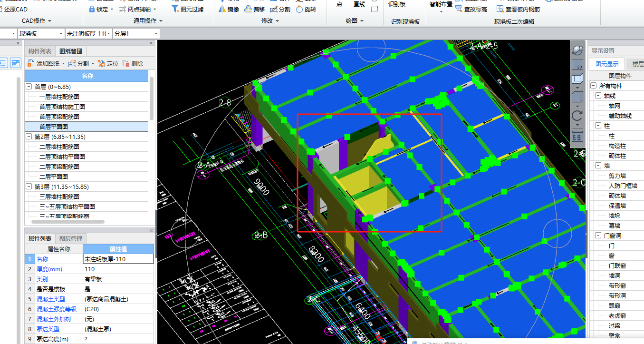Collapse the 墙 node in display settings

(598, 166)
